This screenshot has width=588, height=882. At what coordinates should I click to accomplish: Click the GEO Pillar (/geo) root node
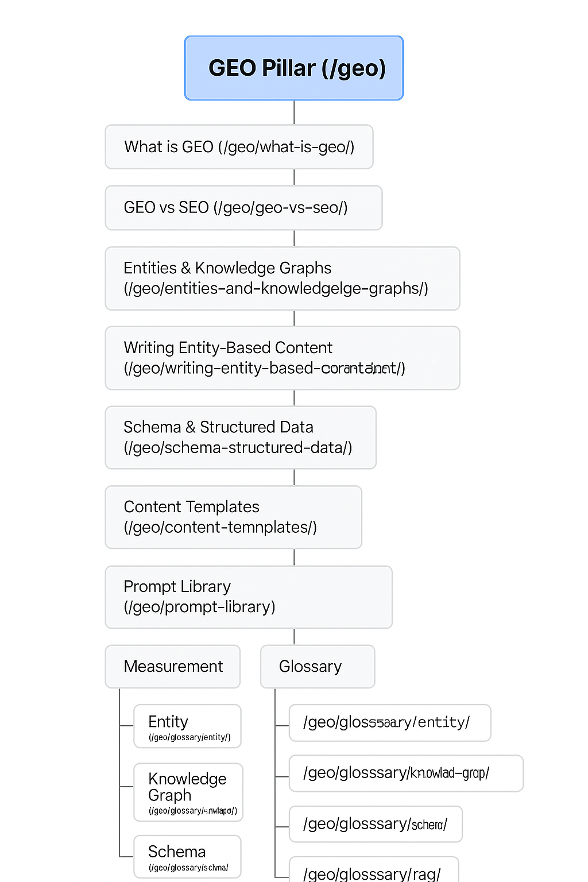[294, 68]
